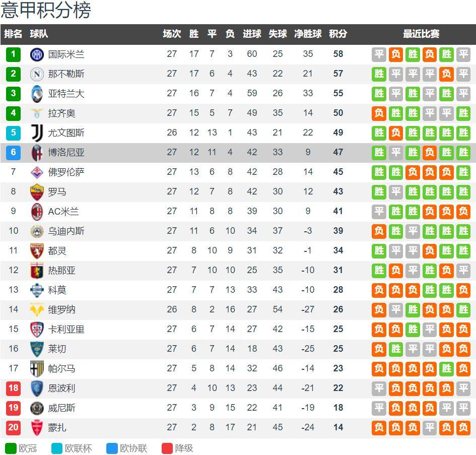Click the Roma club crest
Screen dimensions: 476x455
coord(37,192)
